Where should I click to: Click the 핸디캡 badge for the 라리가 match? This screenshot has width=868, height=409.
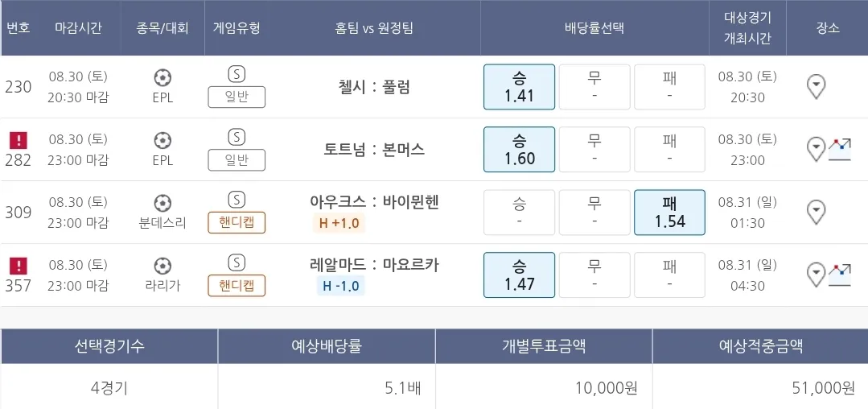(237, 286)
